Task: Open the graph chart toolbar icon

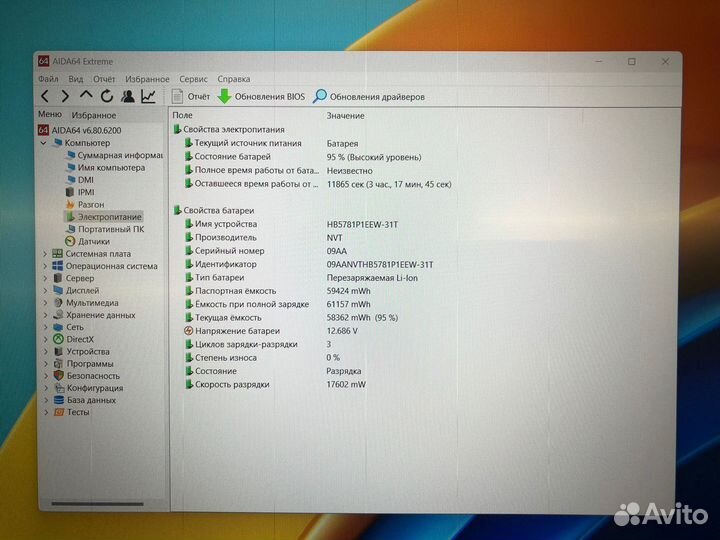Action: click(148, 97)
